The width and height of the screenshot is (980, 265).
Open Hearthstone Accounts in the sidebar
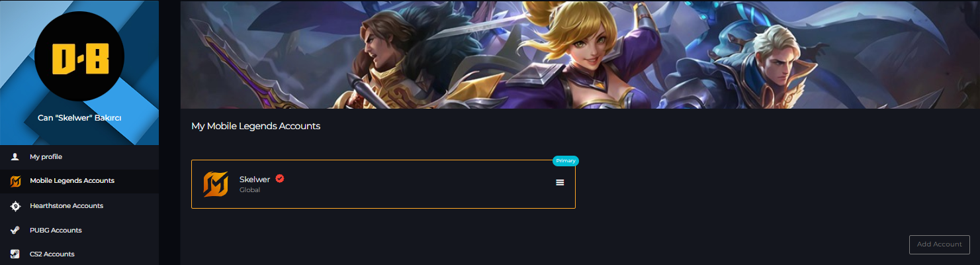click(79, 206)
